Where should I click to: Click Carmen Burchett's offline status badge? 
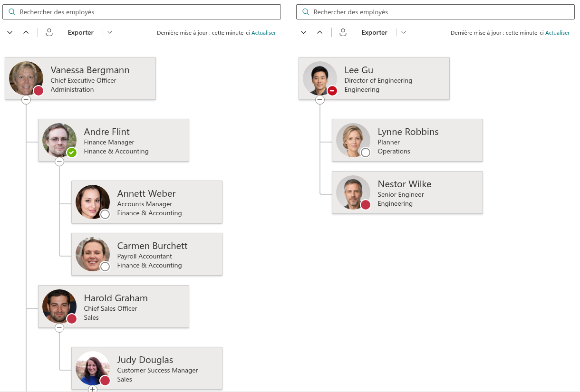pyautogui.click(x=105, y=267)
